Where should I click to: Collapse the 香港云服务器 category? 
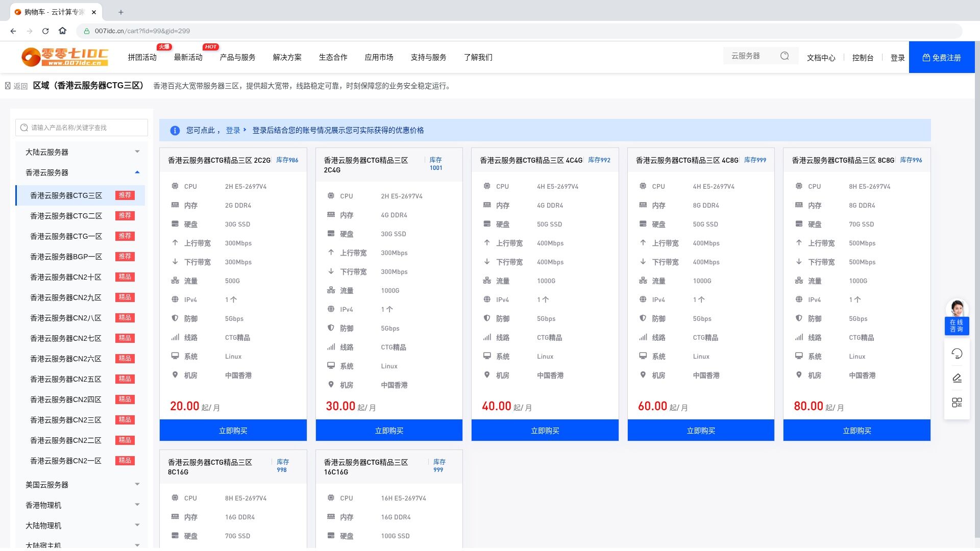click(x=82, y=172)
